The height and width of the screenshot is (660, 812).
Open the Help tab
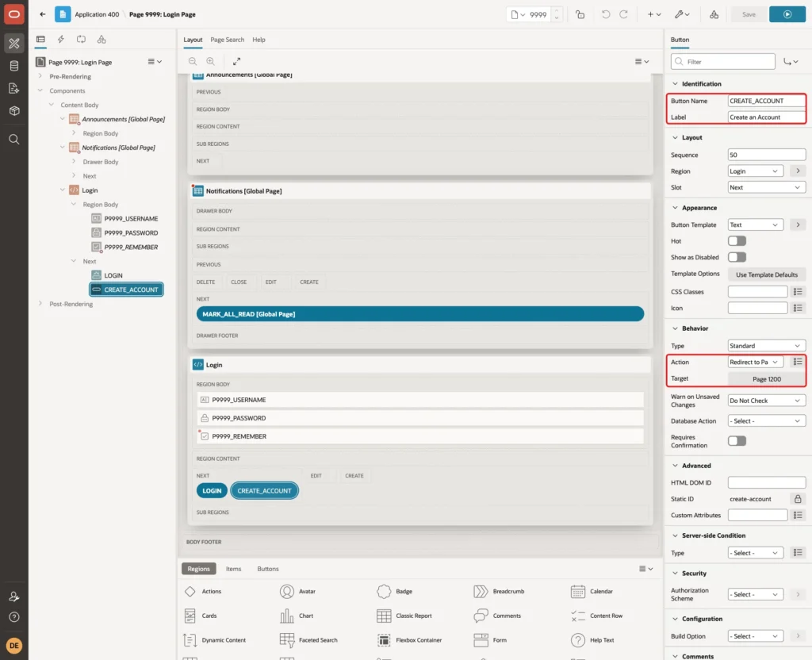[259, 40]
